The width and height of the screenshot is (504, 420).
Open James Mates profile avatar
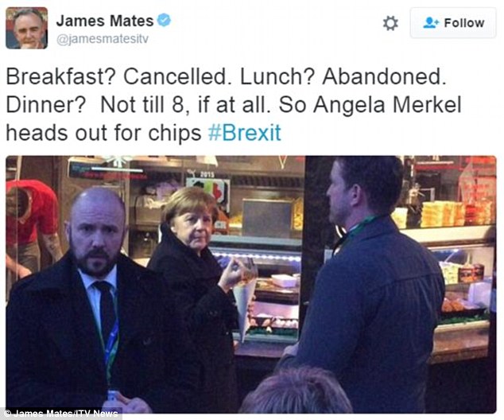tap(27, 28)
